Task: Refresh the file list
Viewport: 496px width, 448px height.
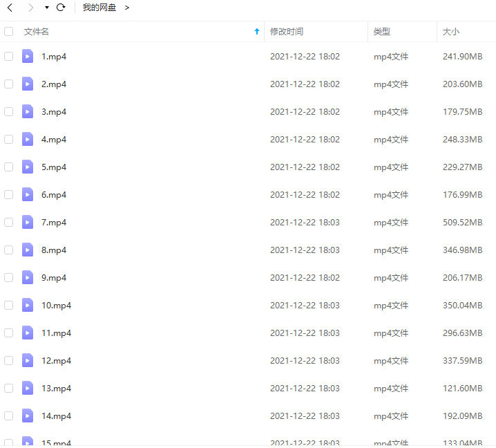Action: [61, 8]
